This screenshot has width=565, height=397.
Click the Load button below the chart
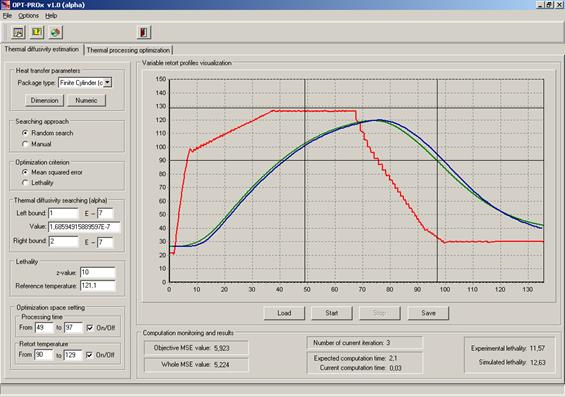point(284,313)
